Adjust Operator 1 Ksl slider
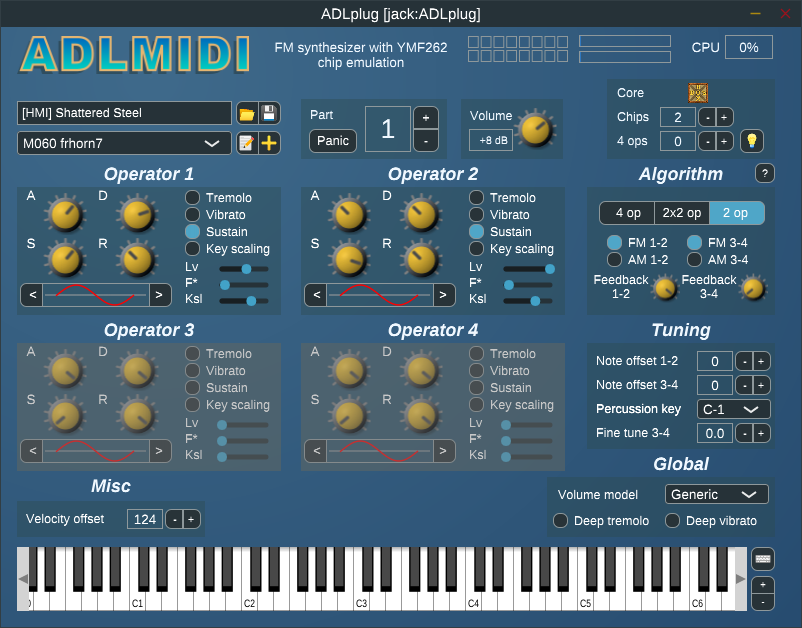Image resolution: width=802 pixels, height=628 pixels. point(244,301)
